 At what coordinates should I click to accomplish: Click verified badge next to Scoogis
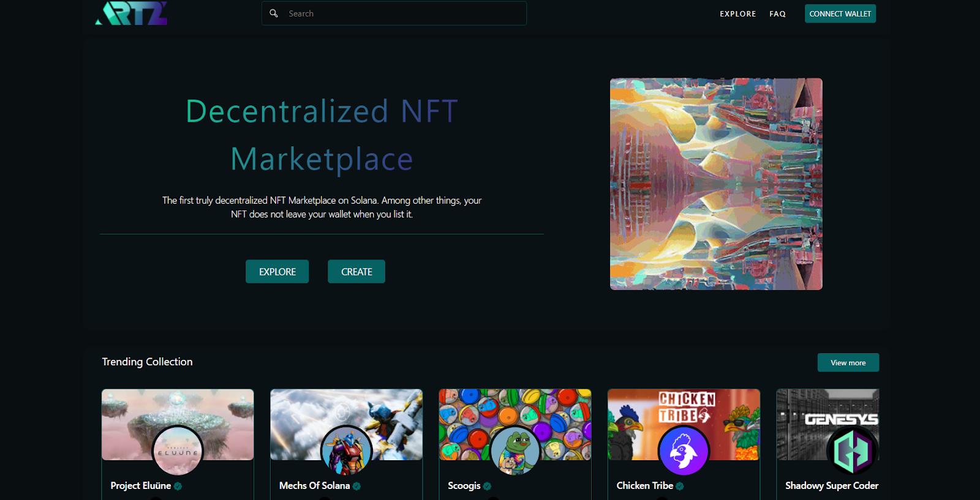click(487, 487)
